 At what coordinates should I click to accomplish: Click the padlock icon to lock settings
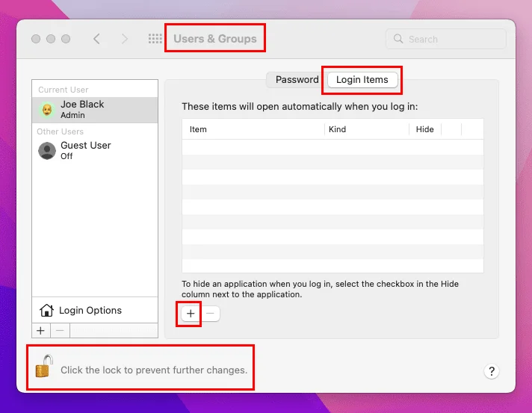(x=44, y=367)
